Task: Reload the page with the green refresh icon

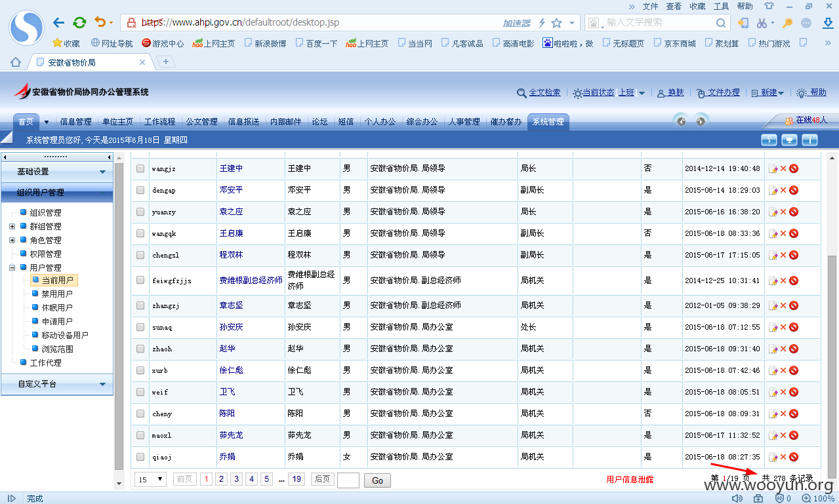Action: pos(79,23)
